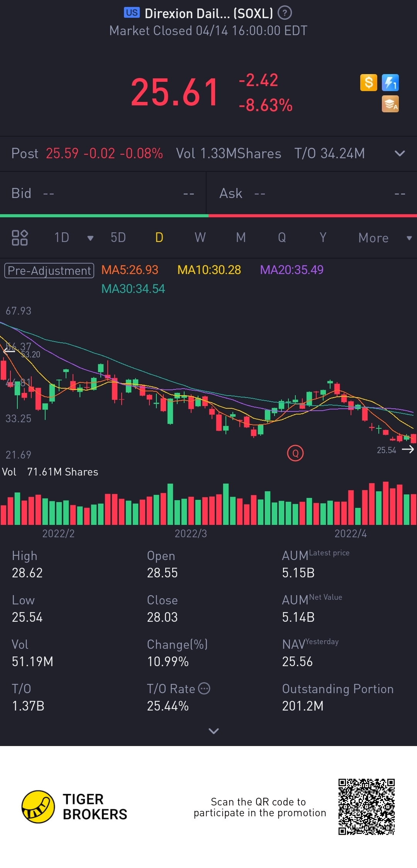Open the 1D interval dropdown arrow
The width and height of the screenshot is (417, 868).
[x=90, y=238]
